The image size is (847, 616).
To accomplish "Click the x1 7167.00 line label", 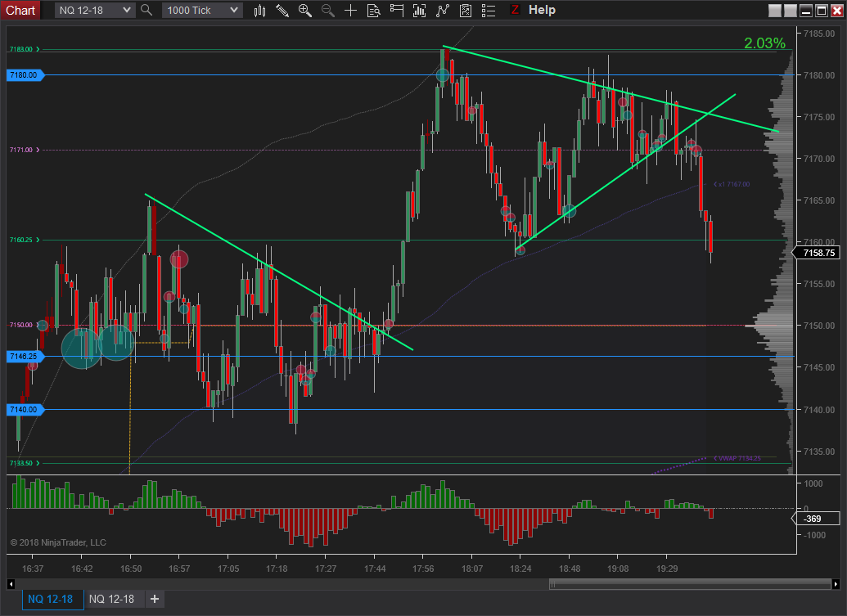I will (732, 185).
